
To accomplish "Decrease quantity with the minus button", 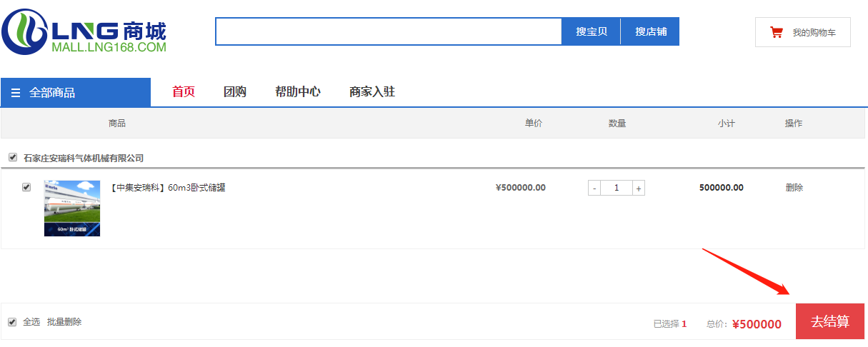I will (594, 188).
